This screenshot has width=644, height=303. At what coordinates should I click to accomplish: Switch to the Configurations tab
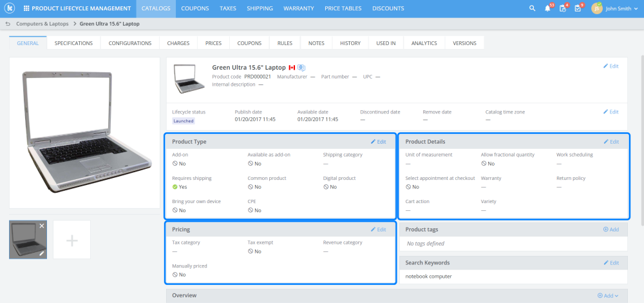pyautogui.click(x=130, y=43)
